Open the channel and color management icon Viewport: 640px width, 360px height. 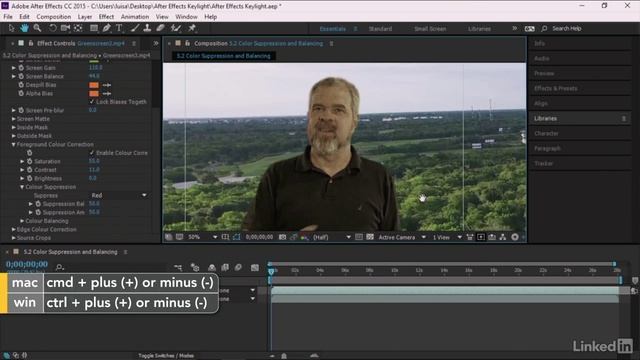[x=304, y=237]
